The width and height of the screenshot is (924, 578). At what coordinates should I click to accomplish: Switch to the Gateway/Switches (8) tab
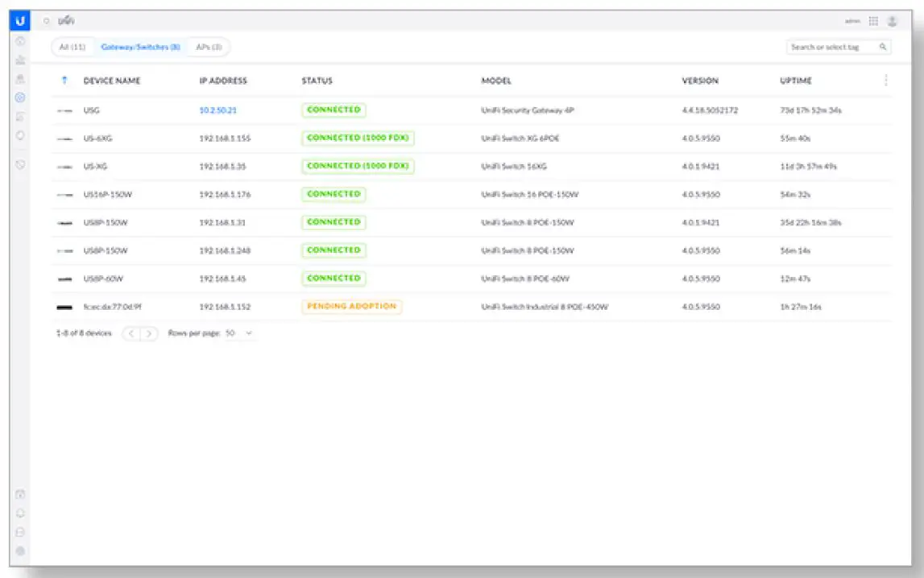point(140,47)
